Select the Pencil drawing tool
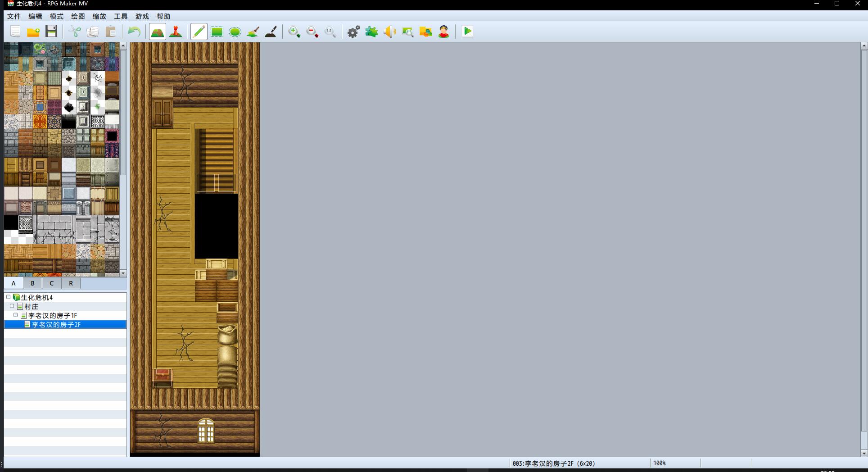This screenshot has height=472, width=868. (199, 32)
